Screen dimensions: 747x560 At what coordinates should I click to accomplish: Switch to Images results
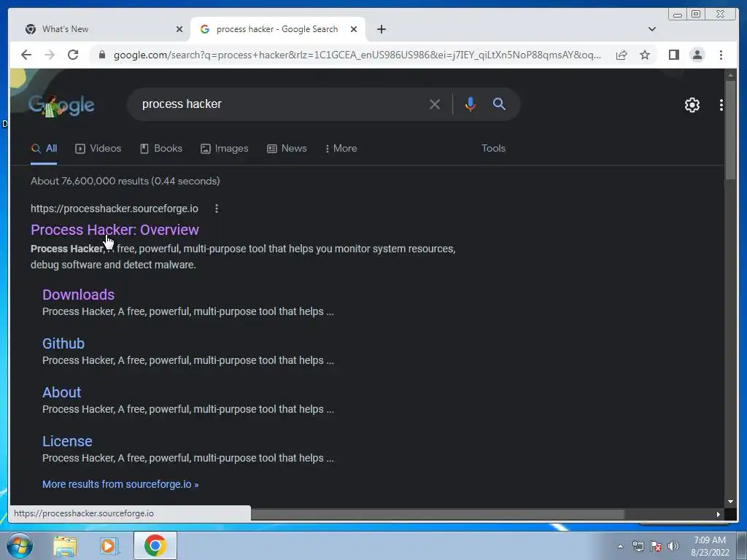[x=225, y=149]
